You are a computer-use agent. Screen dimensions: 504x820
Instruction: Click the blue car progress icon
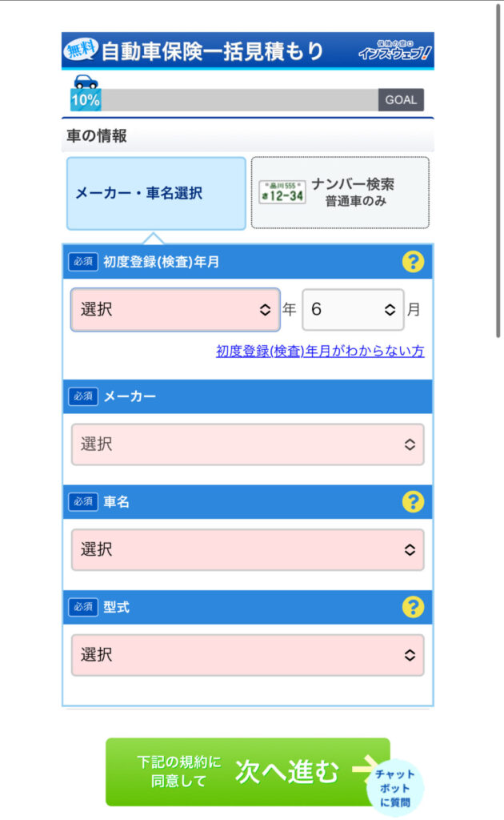coord(86,82)
